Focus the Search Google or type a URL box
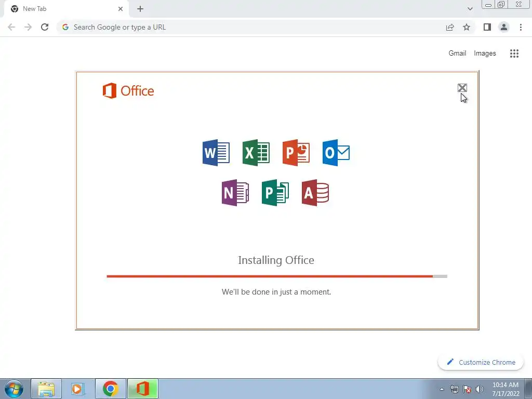 pos(251,27)
